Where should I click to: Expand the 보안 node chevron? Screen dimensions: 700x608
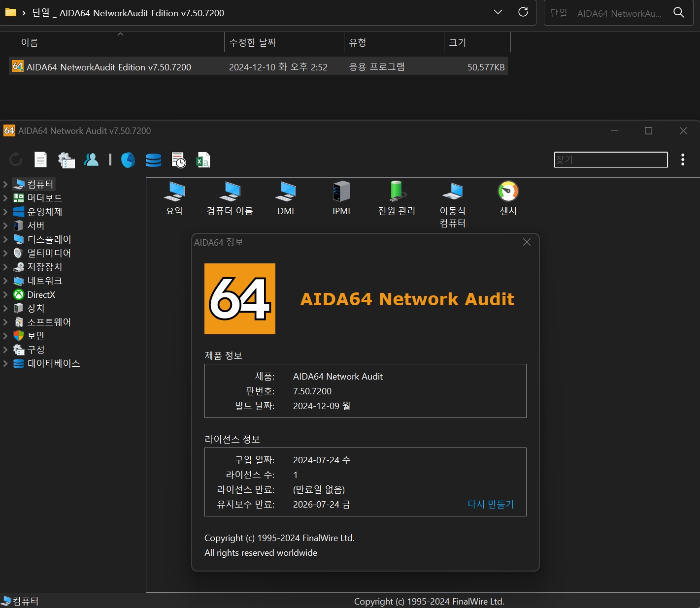(5, 336)
